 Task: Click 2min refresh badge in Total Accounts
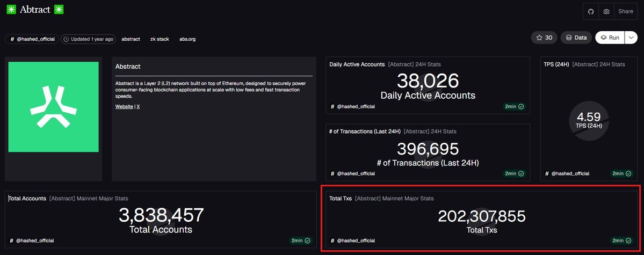tap(301, 241)
